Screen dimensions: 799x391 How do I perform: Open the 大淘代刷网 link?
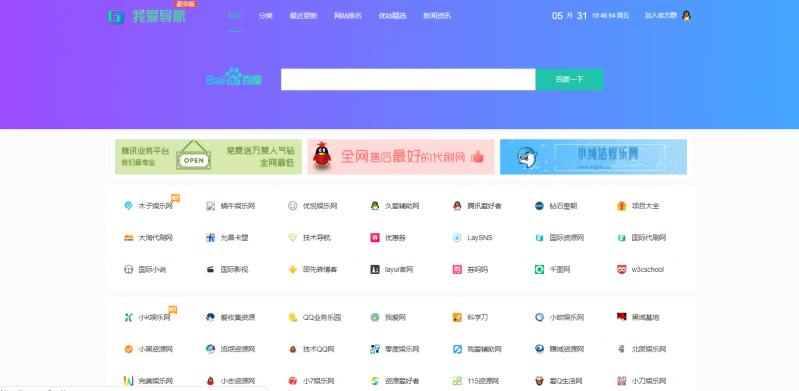[x=155, y=238]
